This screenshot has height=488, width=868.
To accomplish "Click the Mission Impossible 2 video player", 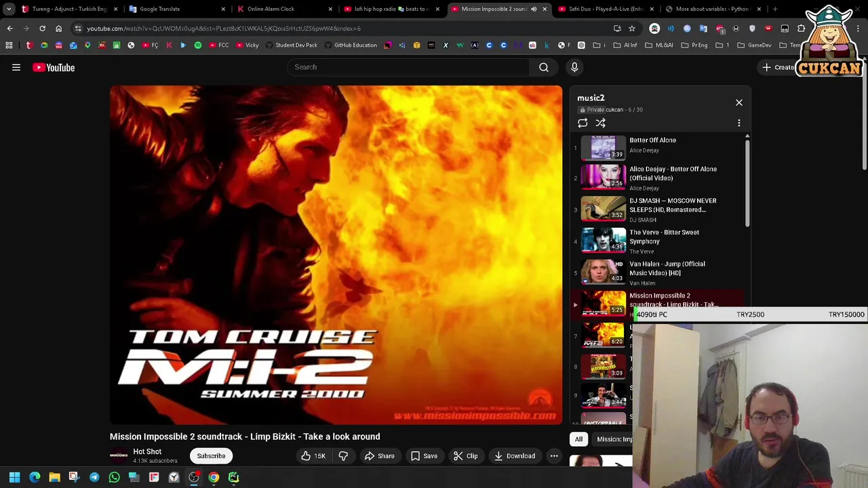I will pyautogui.click(x=336, y=255).
